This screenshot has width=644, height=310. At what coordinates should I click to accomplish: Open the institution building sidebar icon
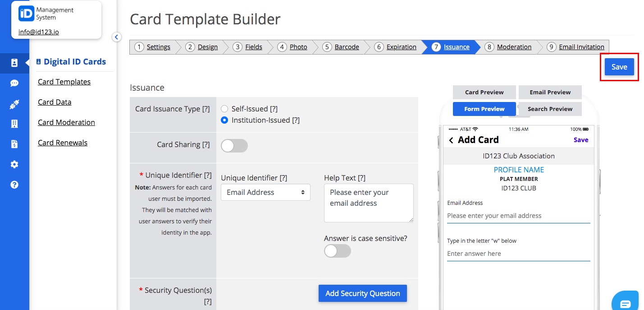coord(14,124)
